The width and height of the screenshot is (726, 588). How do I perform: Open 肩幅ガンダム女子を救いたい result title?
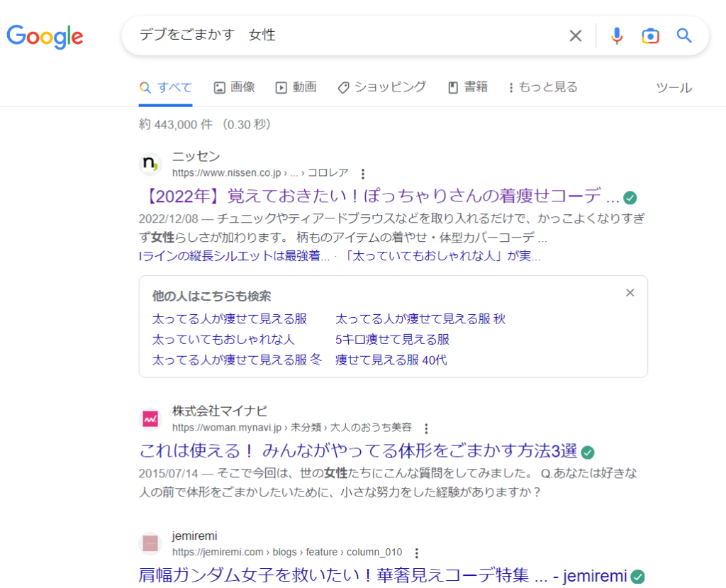coord(383,575)
